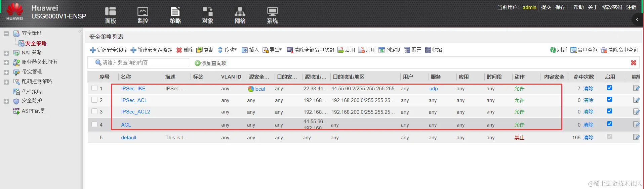
Task: Click the 命中查询 hit query button
Action: click(584, 50)
